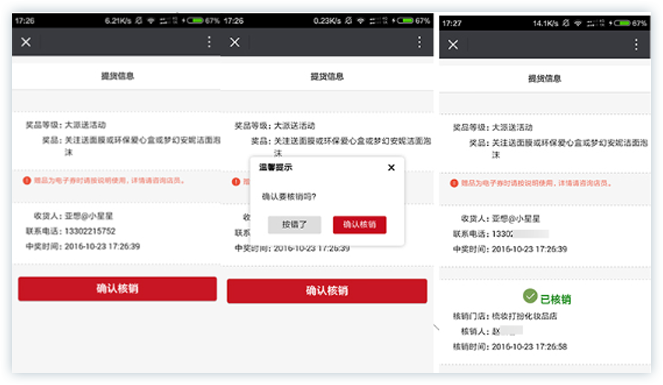Click 核销时间 2016-10-23 17:26:58 line
Viewport: 663px width, 385px height.
click(510, 347)
